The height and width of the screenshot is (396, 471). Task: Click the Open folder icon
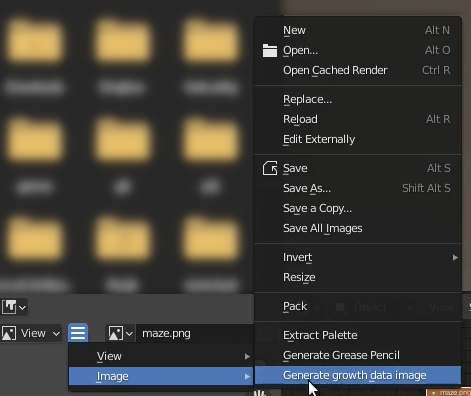(269, 50)
